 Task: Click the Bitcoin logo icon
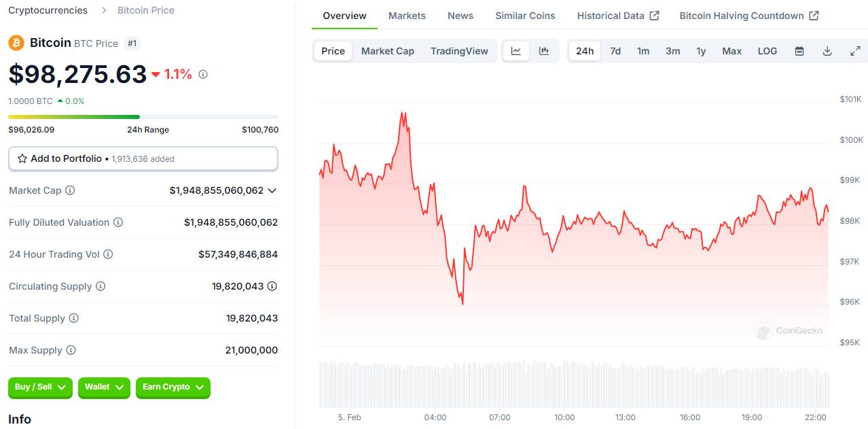click(x=16, y=43)
